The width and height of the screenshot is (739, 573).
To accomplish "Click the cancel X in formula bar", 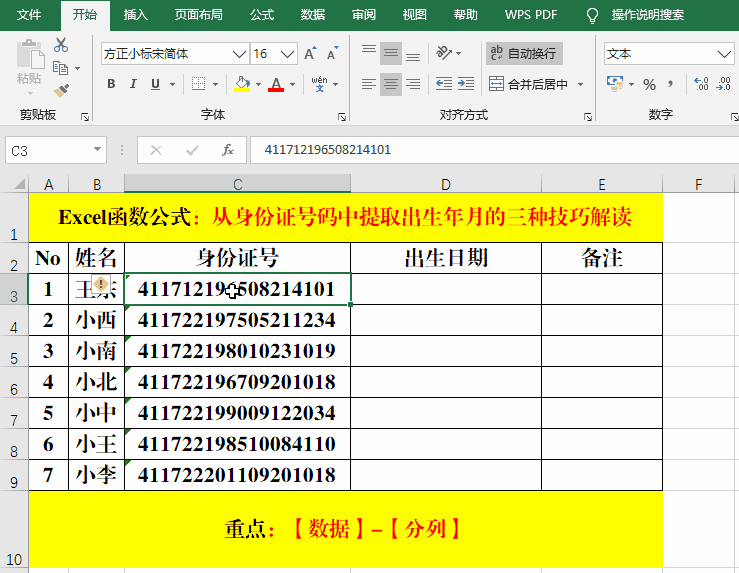I will click(x=156, y=150).
